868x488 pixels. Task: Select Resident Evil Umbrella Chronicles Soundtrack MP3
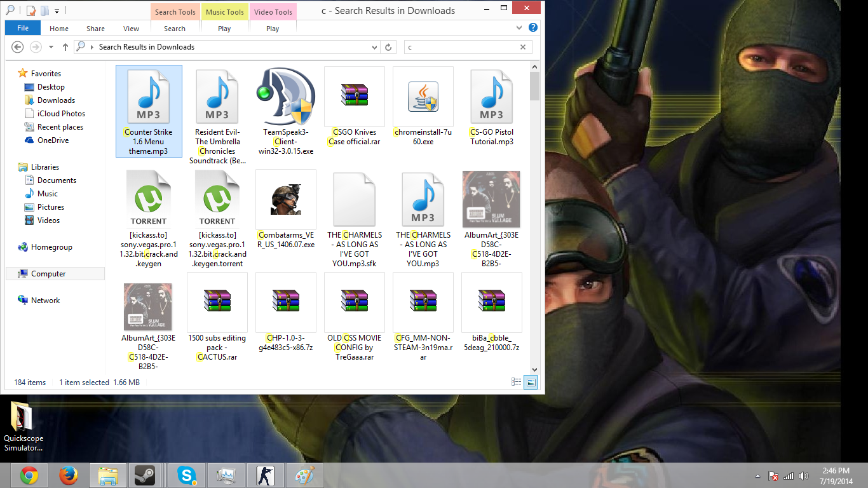point(217,116)
